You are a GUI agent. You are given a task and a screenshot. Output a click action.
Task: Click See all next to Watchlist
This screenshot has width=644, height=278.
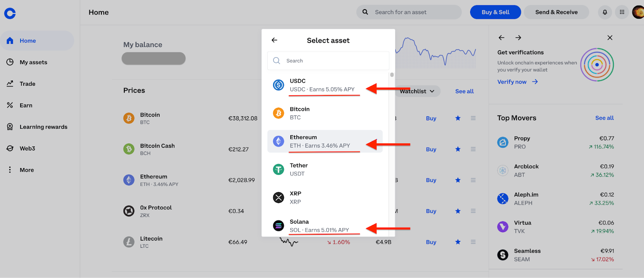pos(464,91)
